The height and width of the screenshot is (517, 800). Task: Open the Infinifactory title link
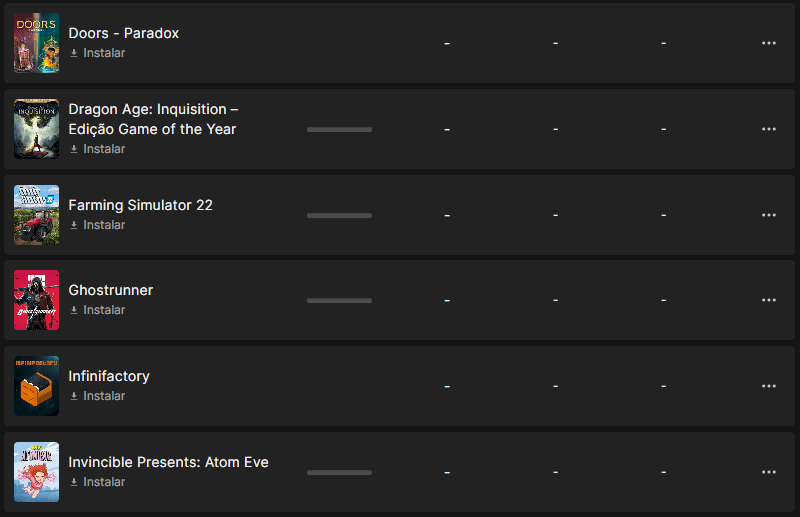click(x=109, y=376)
